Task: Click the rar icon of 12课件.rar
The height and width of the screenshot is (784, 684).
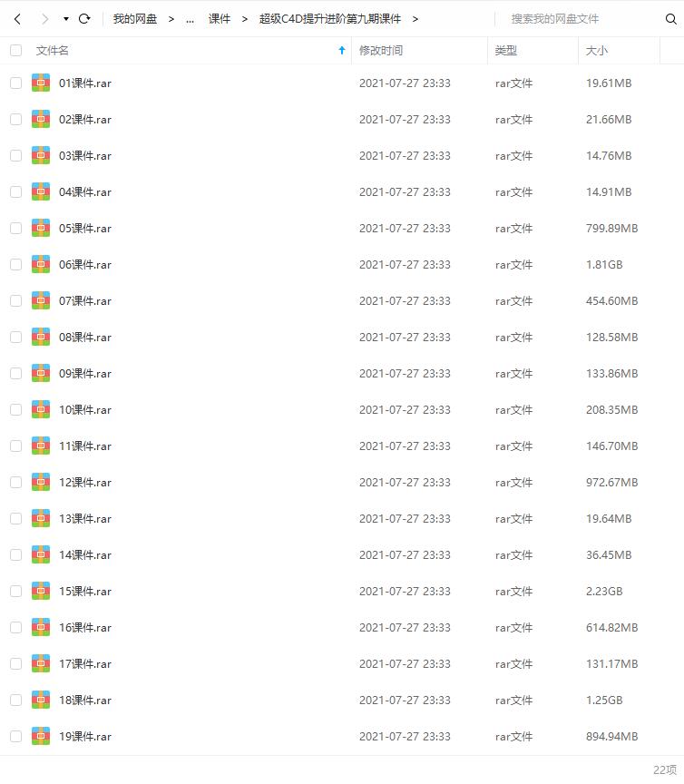Action: pos(41,482)
